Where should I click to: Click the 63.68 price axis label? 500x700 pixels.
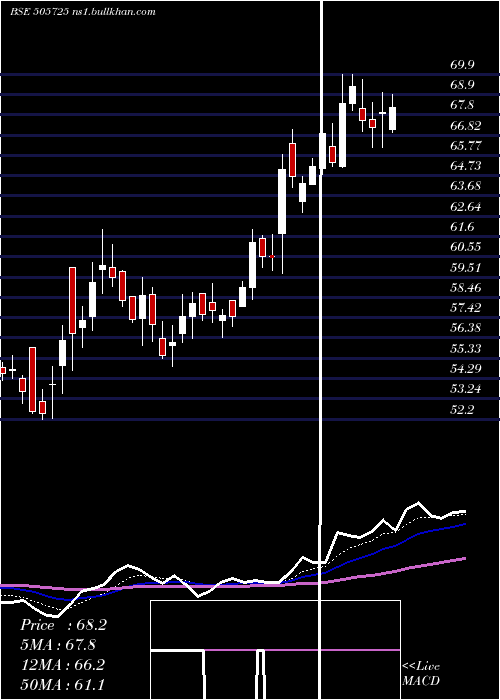tap(466, 186)
